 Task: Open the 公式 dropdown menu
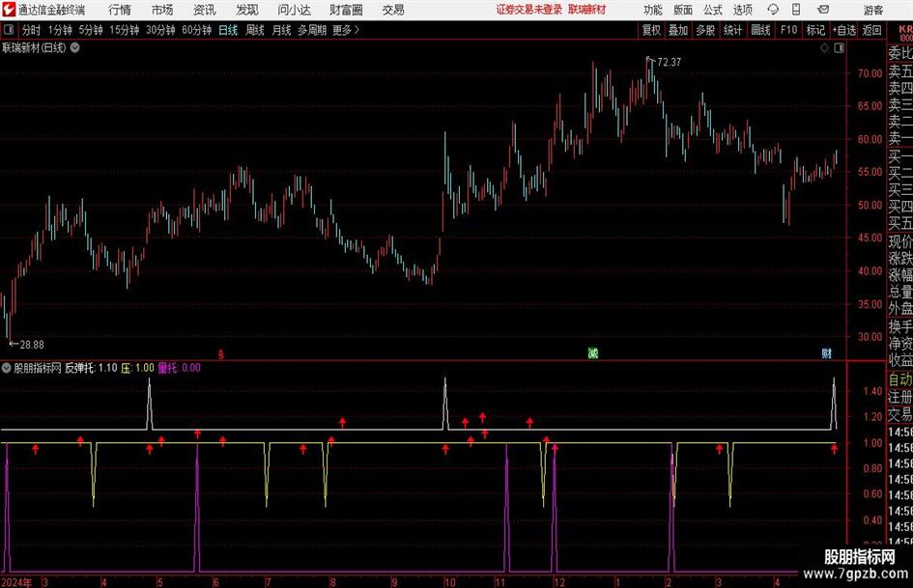point(713,10)
